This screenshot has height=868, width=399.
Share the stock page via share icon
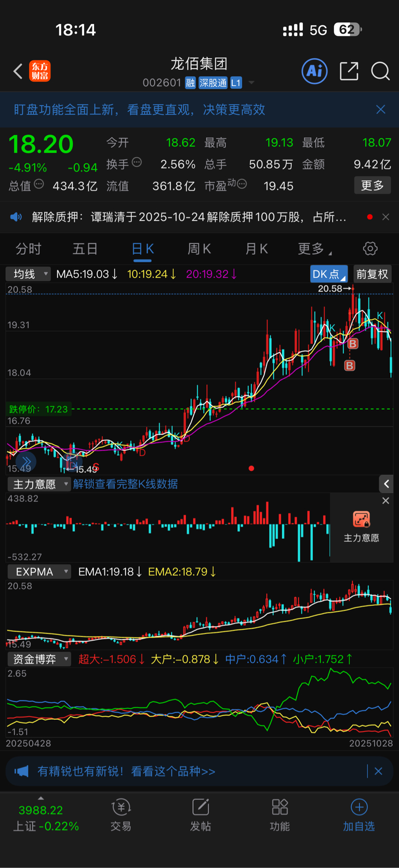(x=349, y=71)
